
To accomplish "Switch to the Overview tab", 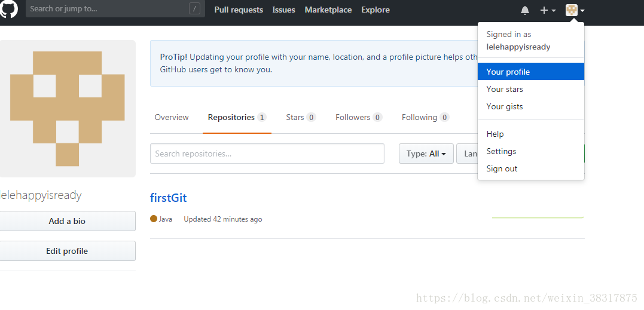I will 172,117.
